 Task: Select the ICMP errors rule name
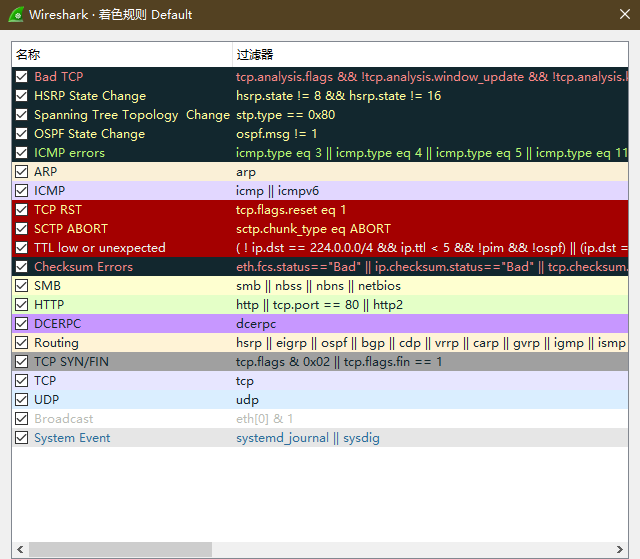pos(69,153)
